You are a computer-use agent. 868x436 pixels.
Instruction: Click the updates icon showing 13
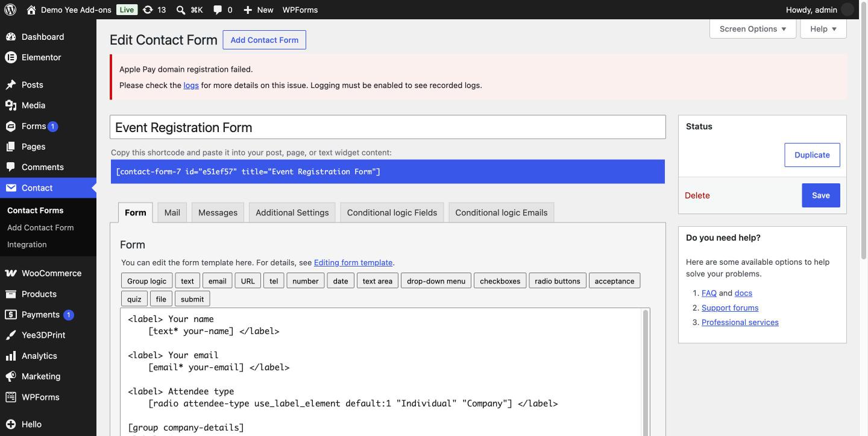(x=154, y=10)
